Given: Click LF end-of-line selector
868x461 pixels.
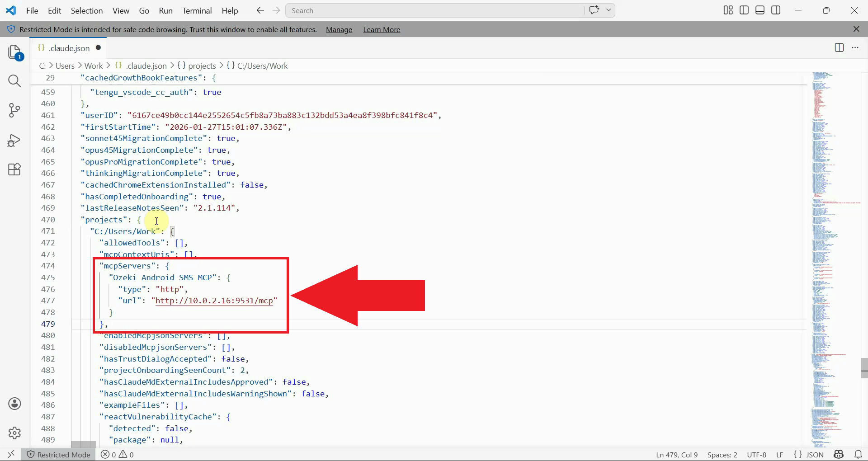Looking at the screenshot, I should click(x=779, y=455).
